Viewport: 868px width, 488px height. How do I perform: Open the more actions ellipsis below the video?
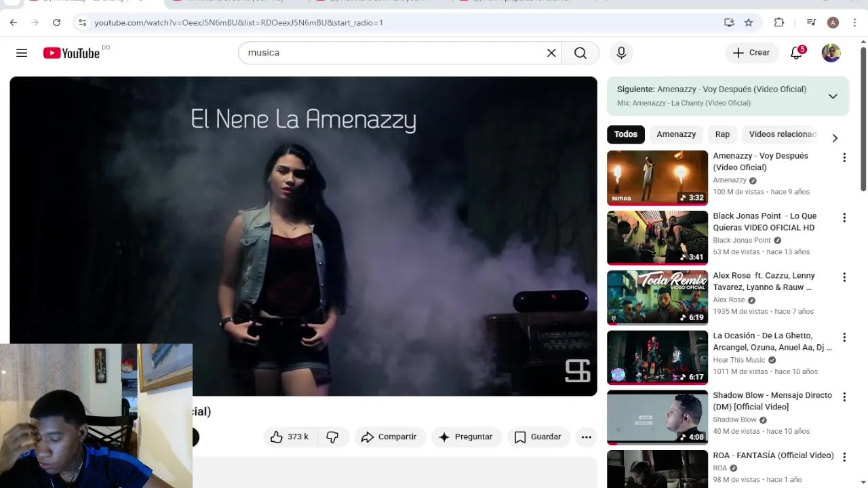[x=587, y=437]
